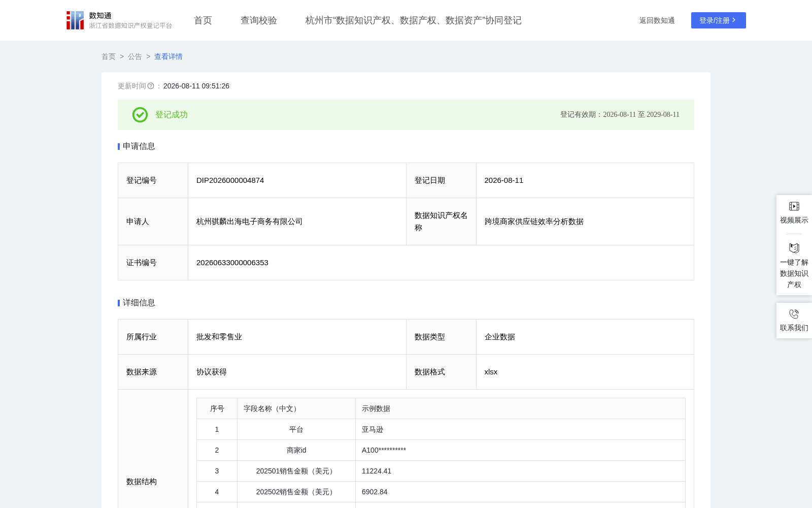
Task: Select the 202502销售金额（美元） field cell
Action: pyautogui.click(x=296, y=492)
